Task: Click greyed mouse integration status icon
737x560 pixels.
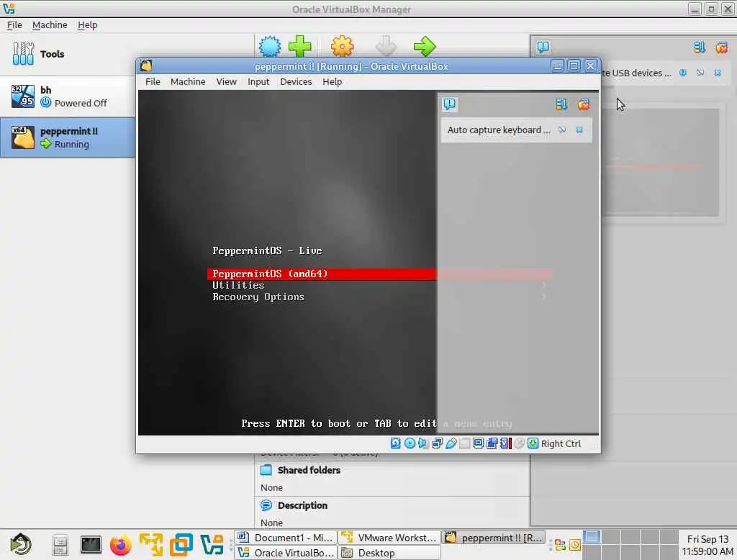Action: click(519, 443)
